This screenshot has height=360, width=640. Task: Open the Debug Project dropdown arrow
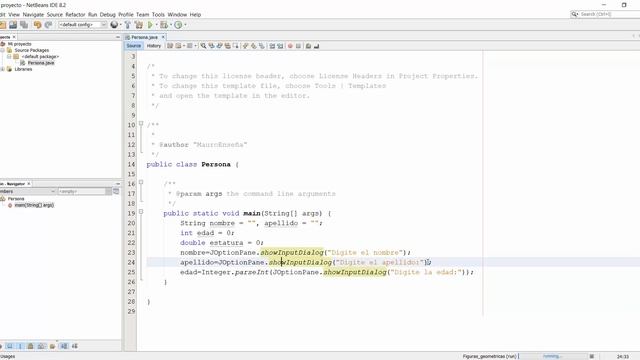170,25
